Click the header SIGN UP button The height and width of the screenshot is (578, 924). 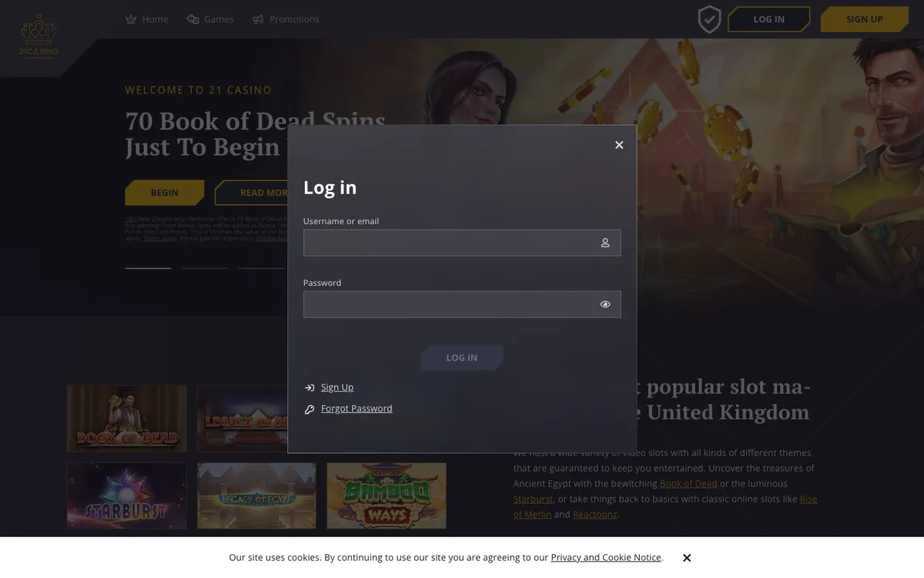coord(865,19)
